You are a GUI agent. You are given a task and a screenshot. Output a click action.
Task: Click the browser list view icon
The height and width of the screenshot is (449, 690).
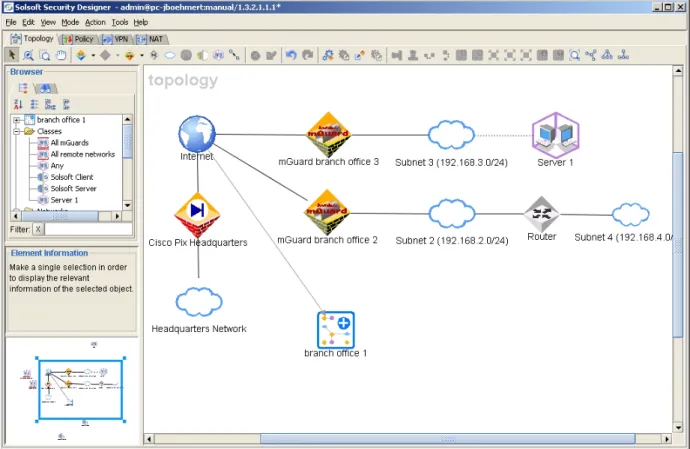[34, 104]
